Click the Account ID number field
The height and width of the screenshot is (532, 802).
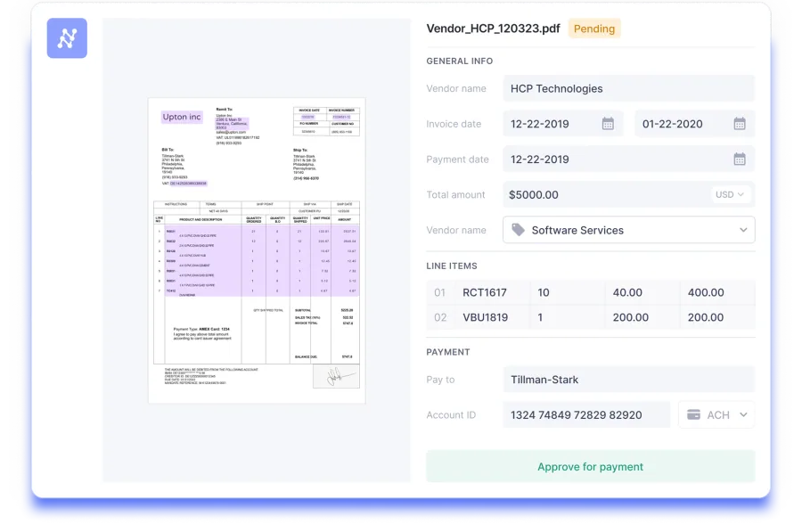(586, 415)
